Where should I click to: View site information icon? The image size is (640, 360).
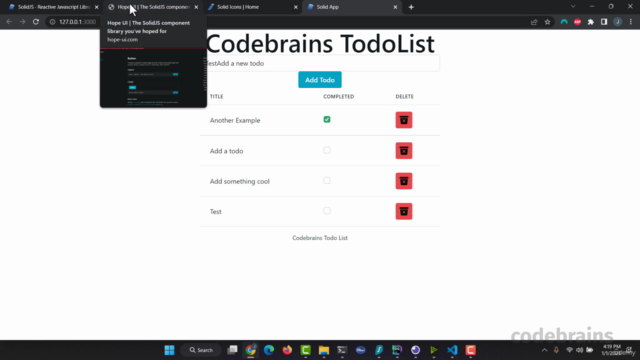tap(52, 22)
